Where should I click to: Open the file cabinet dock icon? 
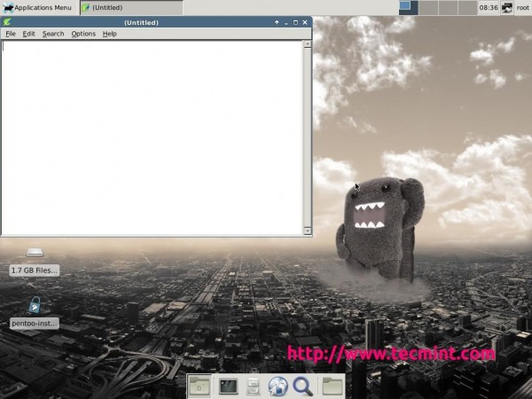click(x=253, y=387)
